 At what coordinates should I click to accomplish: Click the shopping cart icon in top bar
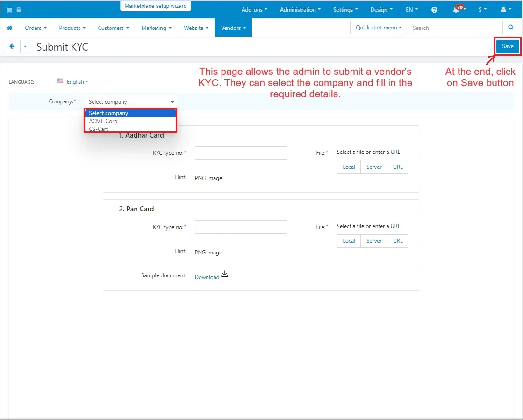click(9, 10)
